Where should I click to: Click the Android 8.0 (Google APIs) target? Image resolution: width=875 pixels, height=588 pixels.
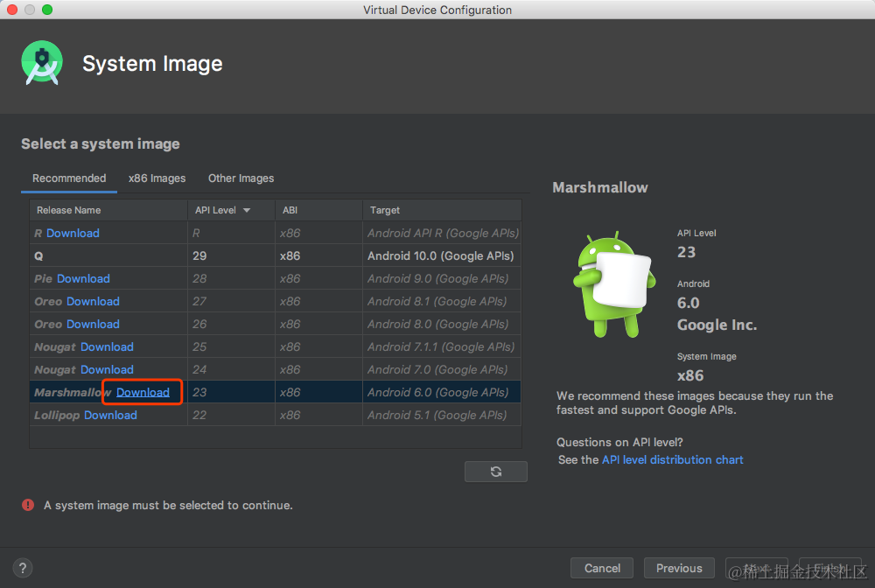(x=437, y=324)
